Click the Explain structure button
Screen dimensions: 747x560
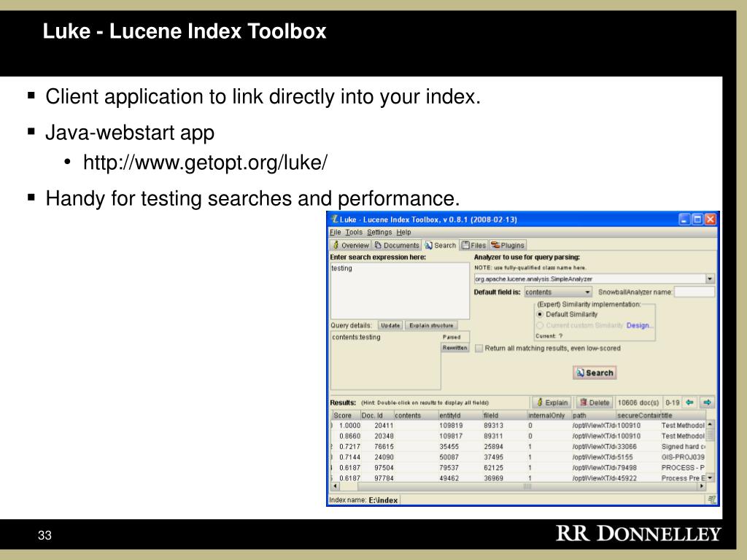[431, 325]
